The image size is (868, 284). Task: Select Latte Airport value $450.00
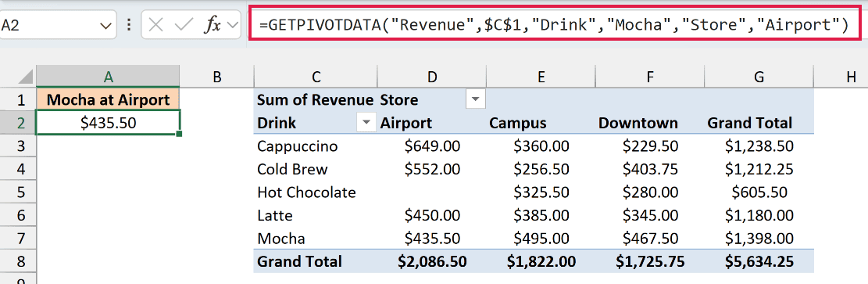432,214
